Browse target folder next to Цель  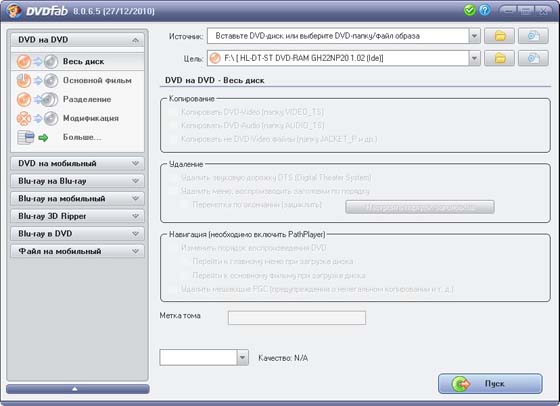[x=499, y=59]
